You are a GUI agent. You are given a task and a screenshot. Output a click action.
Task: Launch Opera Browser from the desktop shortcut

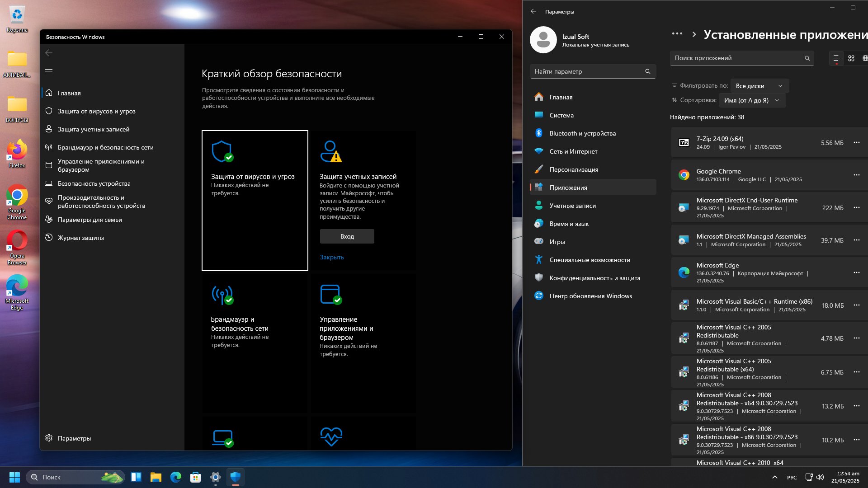click(x=17, y=248)
